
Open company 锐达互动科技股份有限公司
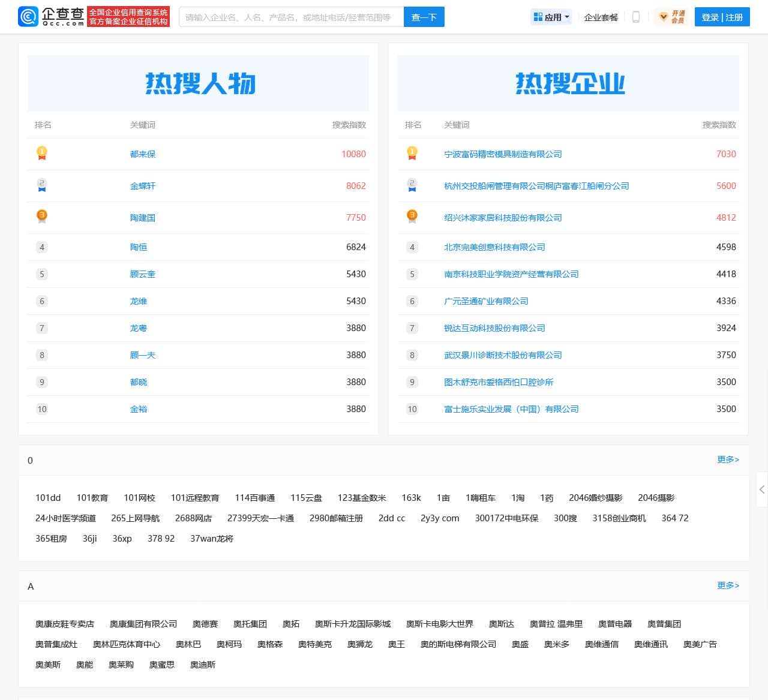point(494,328)
